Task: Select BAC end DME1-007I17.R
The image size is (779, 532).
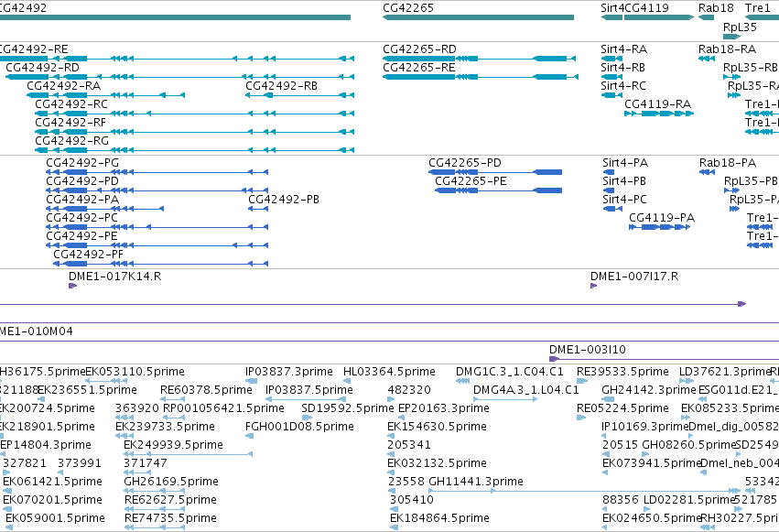Action: pos(594,286)
